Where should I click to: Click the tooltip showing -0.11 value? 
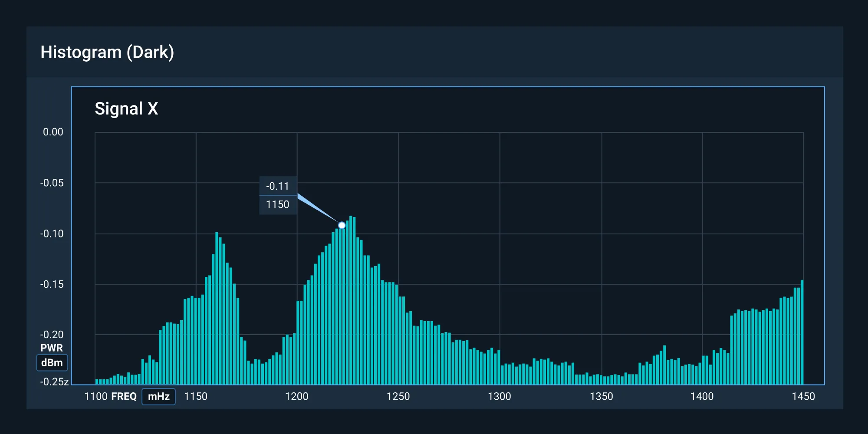tap(278, 187)
